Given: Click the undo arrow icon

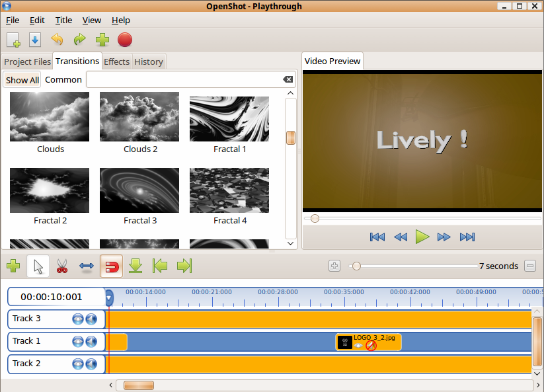Looking at the screenshot, I should [x=58, y=40].
